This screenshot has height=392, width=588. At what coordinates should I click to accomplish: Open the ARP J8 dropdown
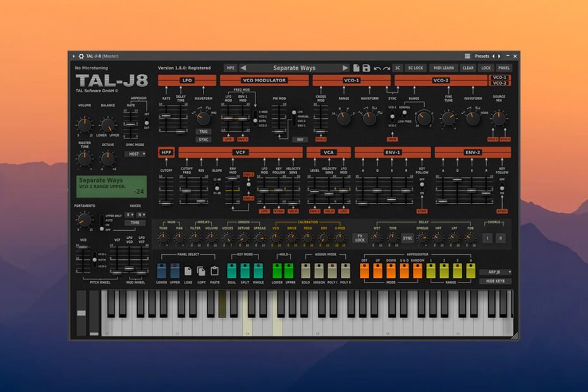495,272
